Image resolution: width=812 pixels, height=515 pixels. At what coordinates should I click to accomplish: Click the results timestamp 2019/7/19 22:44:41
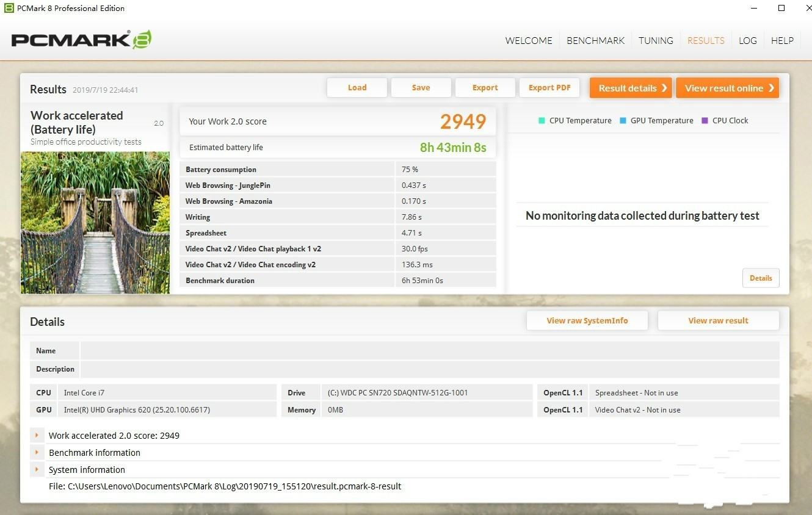coord(105,90)
